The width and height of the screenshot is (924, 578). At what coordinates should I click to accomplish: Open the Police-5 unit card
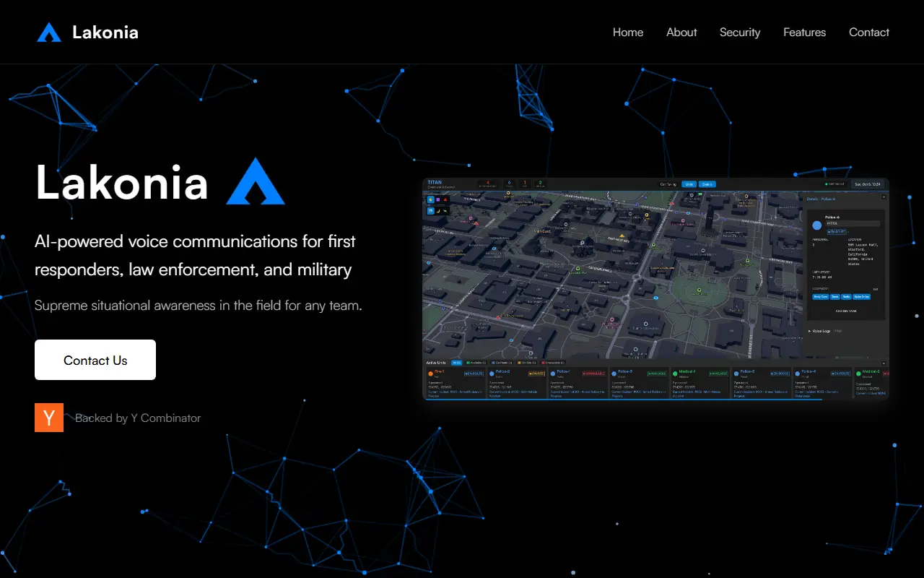point(761,382)
